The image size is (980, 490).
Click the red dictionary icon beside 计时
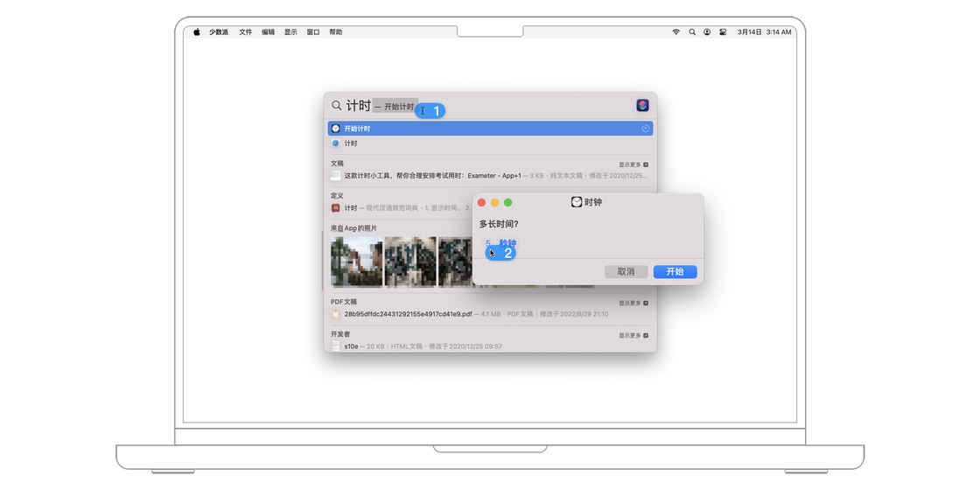(336, 208)
